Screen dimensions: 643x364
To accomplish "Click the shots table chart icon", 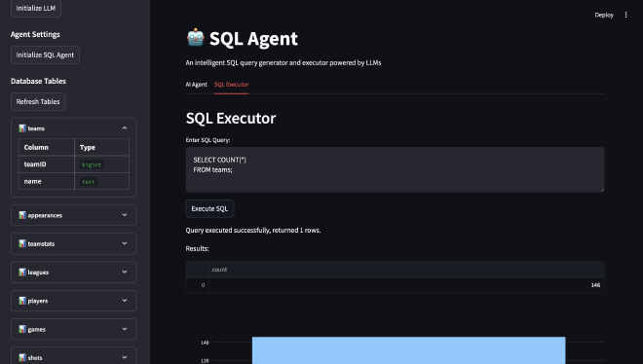I will point(22,358).
